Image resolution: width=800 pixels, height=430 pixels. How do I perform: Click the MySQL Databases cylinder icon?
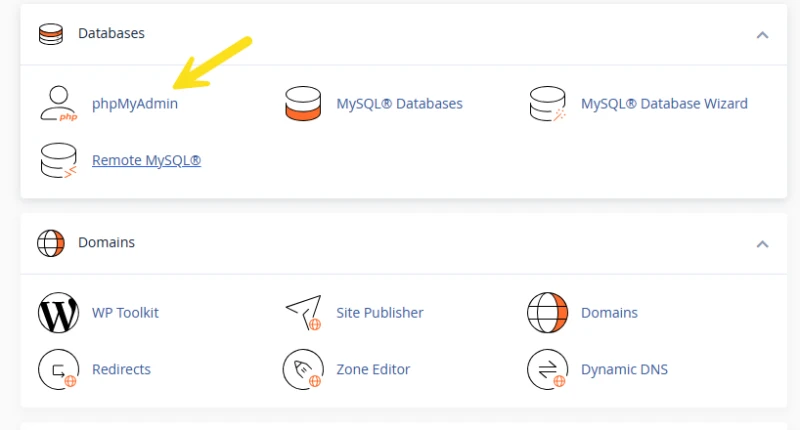tap(303, 104)
